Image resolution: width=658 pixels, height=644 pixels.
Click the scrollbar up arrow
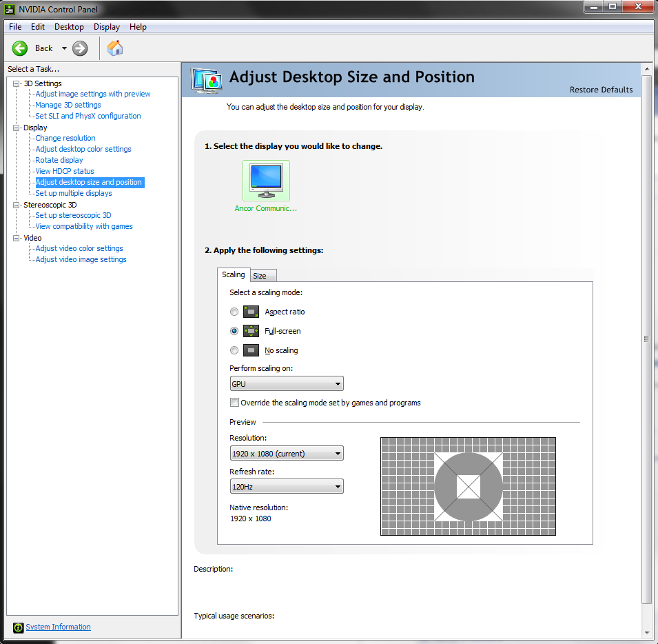tap(647, 69)
